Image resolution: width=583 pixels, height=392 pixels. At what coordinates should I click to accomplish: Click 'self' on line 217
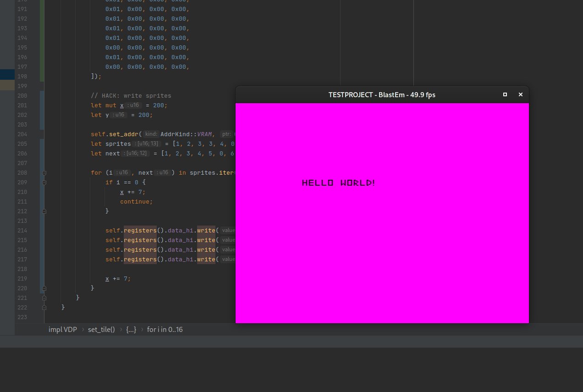coord(113,259)
